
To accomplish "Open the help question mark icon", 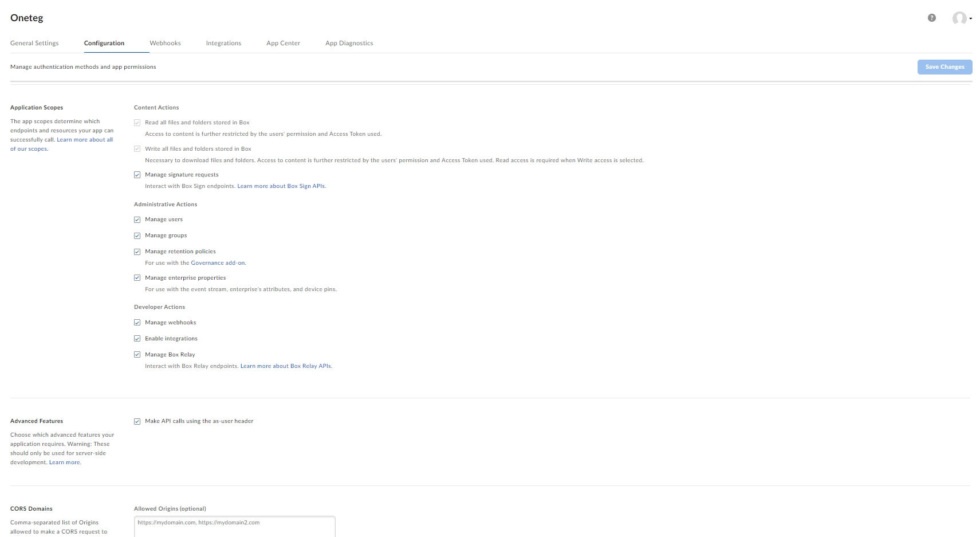I will tap(931, 18).
